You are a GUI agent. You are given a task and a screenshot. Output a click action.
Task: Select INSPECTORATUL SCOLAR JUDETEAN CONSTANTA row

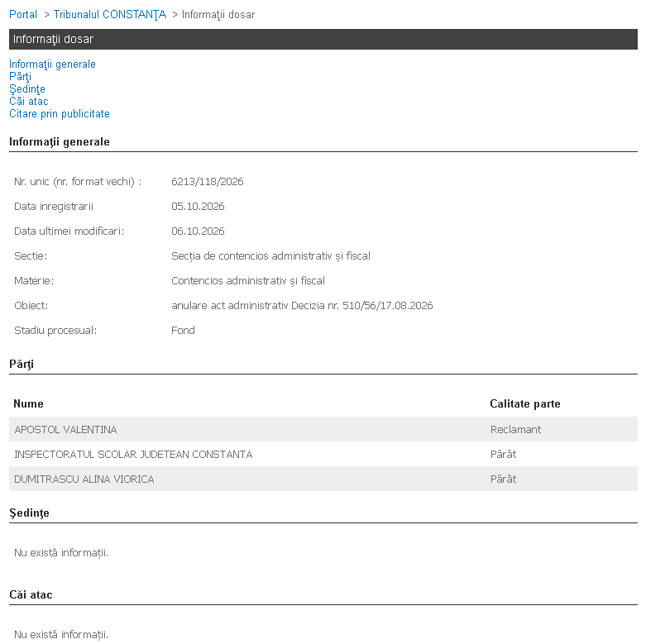[323, 454]
